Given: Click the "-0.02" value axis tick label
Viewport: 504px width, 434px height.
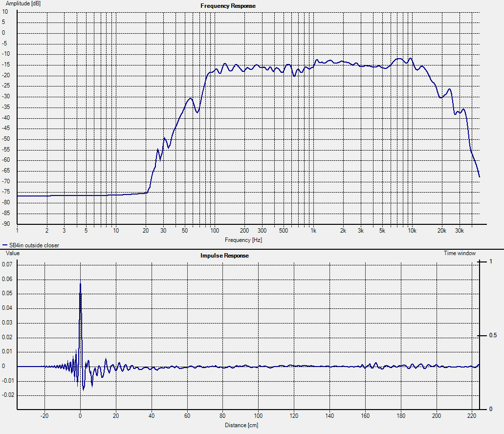Looking at the screenshot, I should pyautogui.click(x=8, y=395).
